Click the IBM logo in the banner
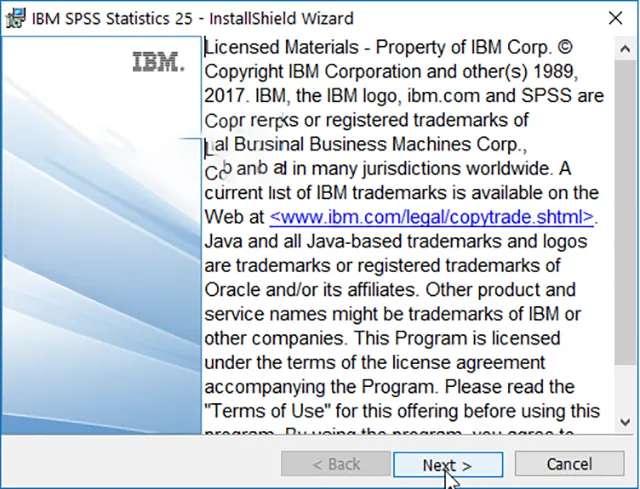The width and height of the screenshot is (640, 489). 158,63
